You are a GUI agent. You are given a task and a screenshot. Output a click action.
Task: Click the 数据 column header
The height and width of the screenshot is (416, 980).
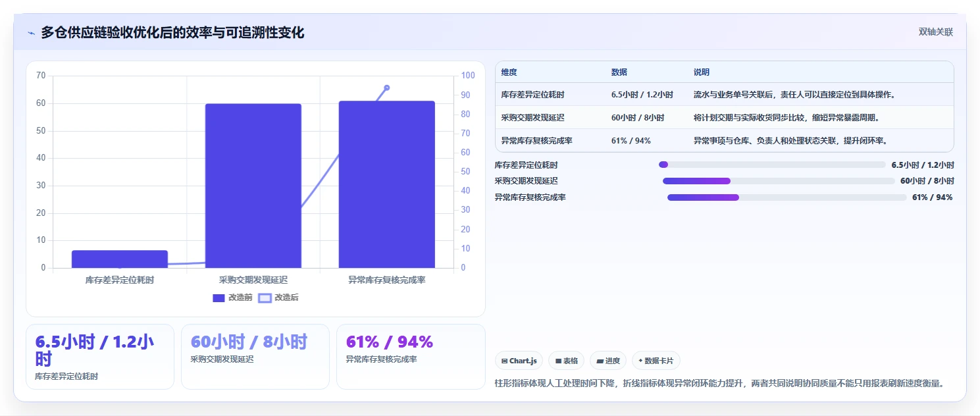pos(619,72)
